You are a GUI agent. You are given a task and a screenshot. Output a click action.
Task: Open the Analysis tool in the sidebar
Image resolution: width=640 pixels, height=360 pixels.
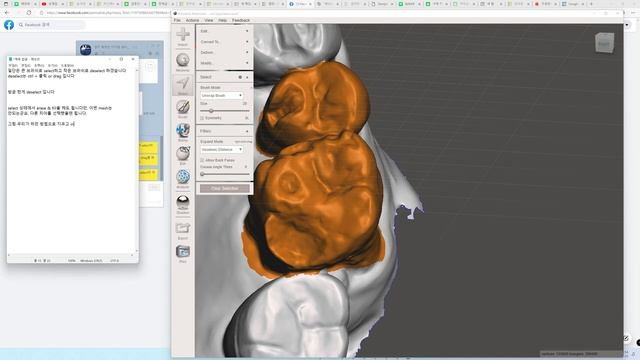[183, 177]
